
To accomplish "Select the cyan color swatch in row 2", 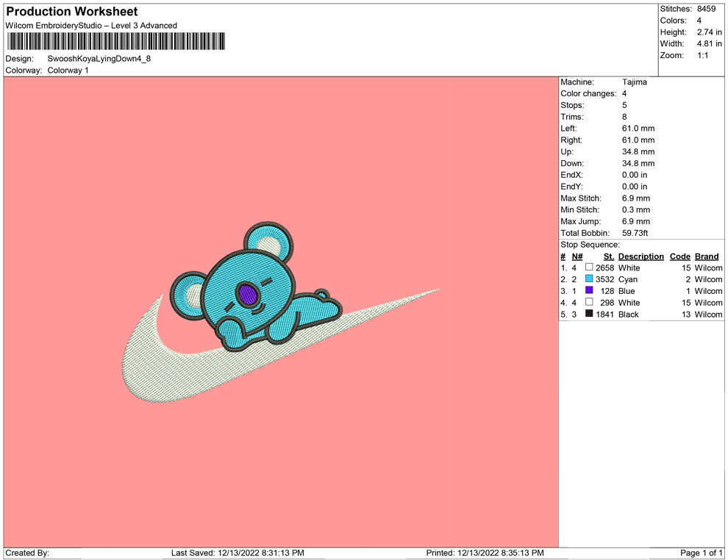I will [589, 279].
